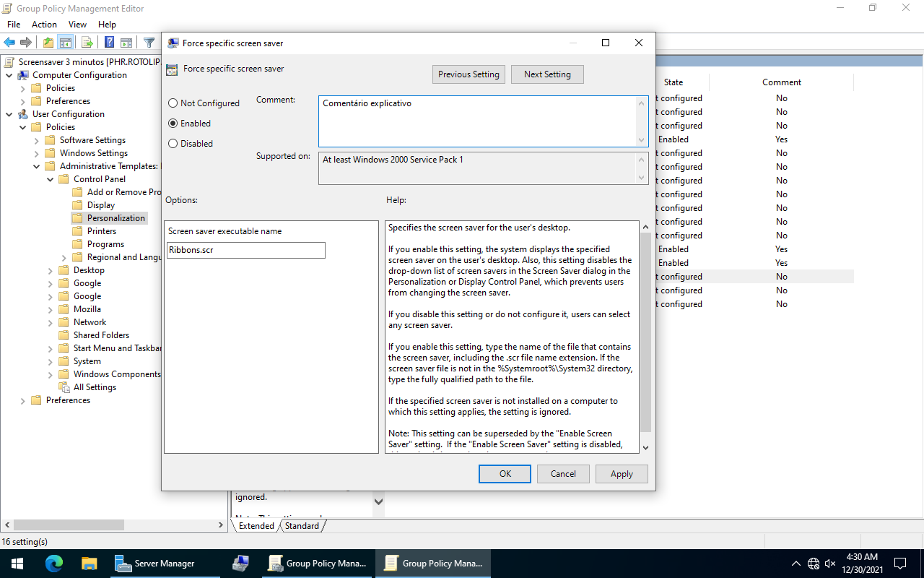Open Microsoft Edge from the taskbar
This screenshot has width=924, height=578.
pos(54,564)
